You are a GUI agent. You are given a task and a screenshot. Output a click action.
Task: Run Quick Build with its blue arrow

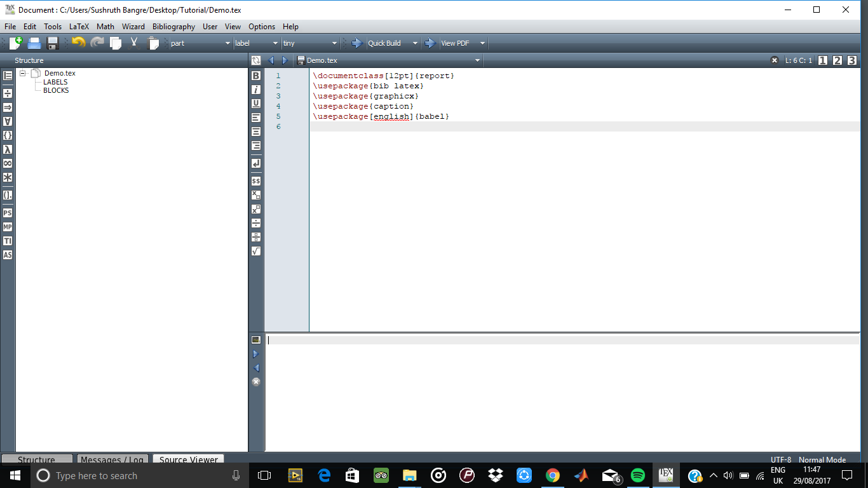click(x=356, y=43)
